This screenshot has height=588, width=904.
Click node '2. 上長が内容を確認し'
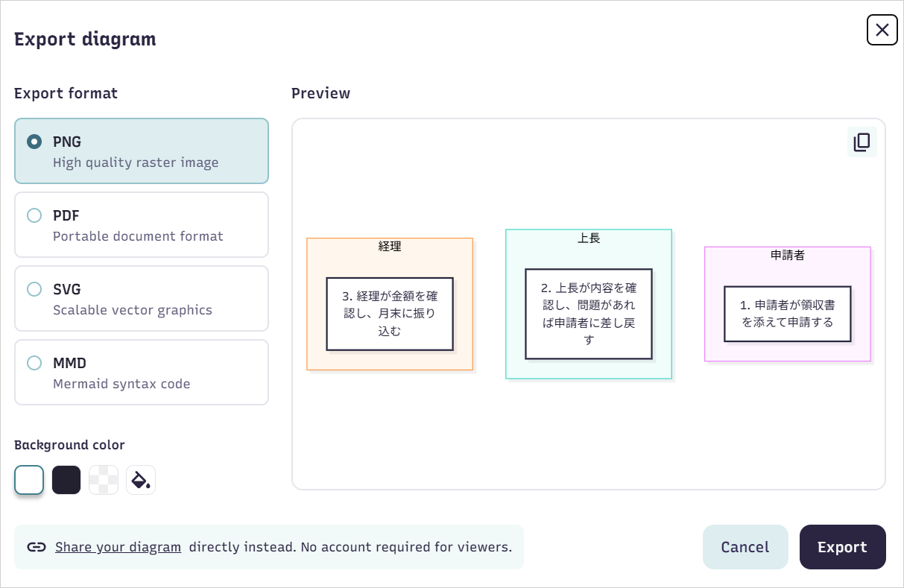589,314
